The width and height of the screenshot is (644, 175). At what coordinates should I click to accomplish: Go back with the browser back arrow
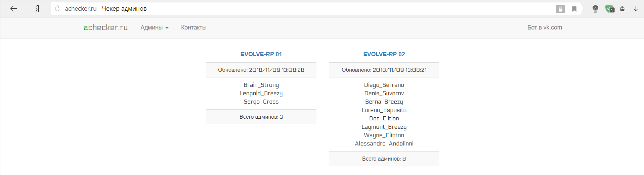pos(14,9)
